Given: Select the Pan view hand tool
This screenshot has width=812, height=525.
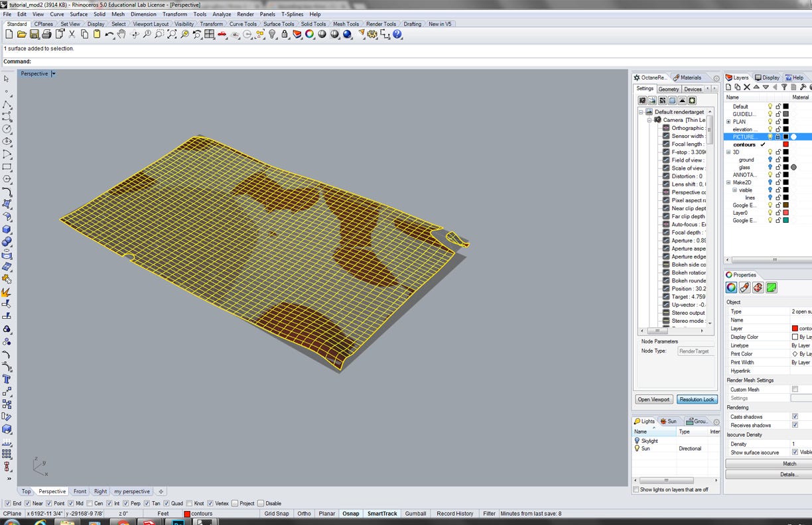Looking at the screenshot, I should 121,34.
